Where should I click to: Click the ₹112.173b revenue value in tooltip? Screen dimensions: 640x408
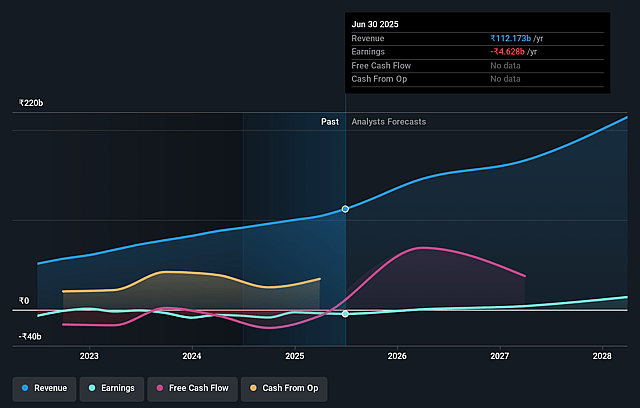point(511,38)
